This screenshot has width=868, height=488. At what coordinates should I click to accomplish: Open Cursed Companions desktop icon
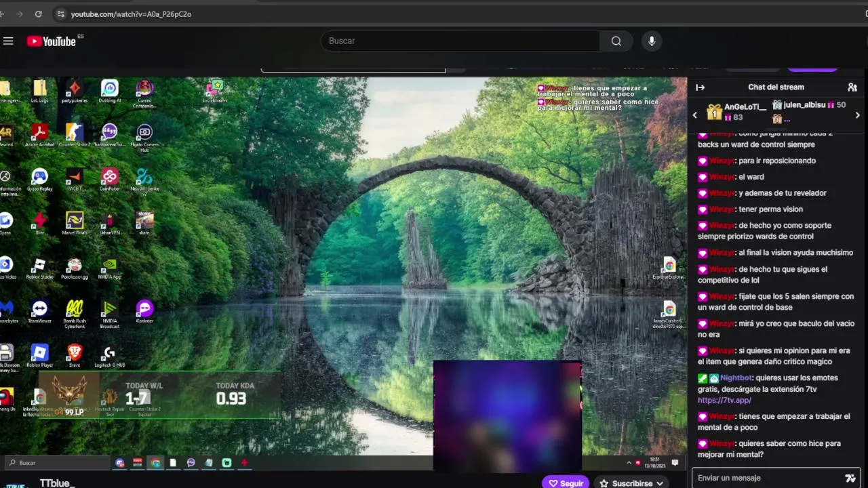pyautogui.click(x=144, y=94)
